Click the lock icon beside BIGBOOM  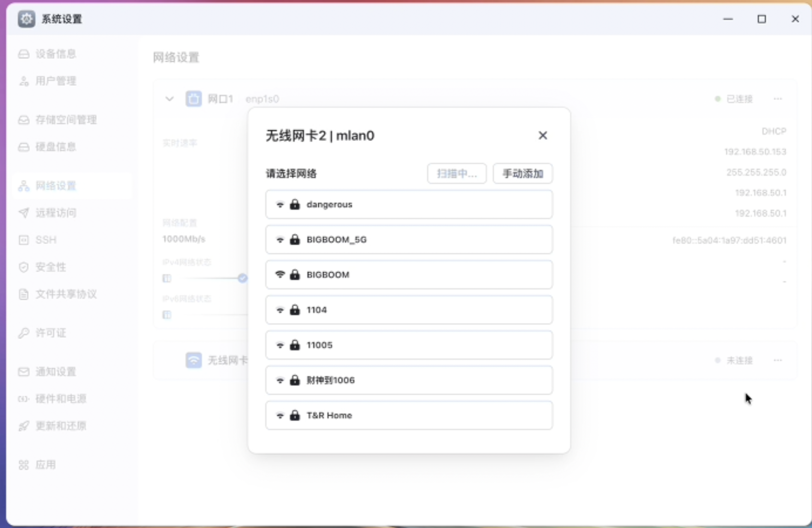pyautogui.click(x=295, y=275)
